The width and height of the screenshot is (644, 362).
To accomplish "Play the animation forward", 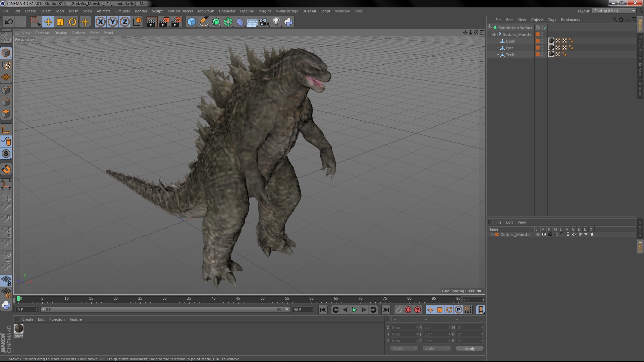I will click(x=354, y=310).
